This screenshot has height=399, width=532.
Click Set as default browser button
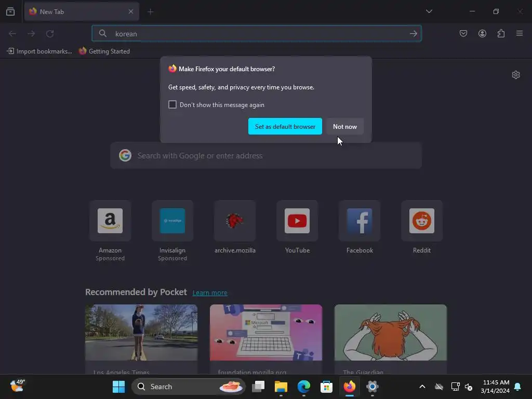(285, 126)
